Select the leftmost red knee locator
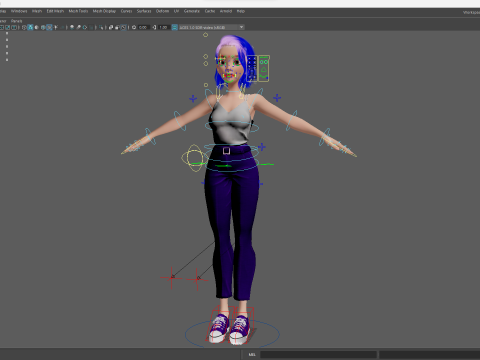This screenshot has height=360, width=480. (x=172, y=278)
